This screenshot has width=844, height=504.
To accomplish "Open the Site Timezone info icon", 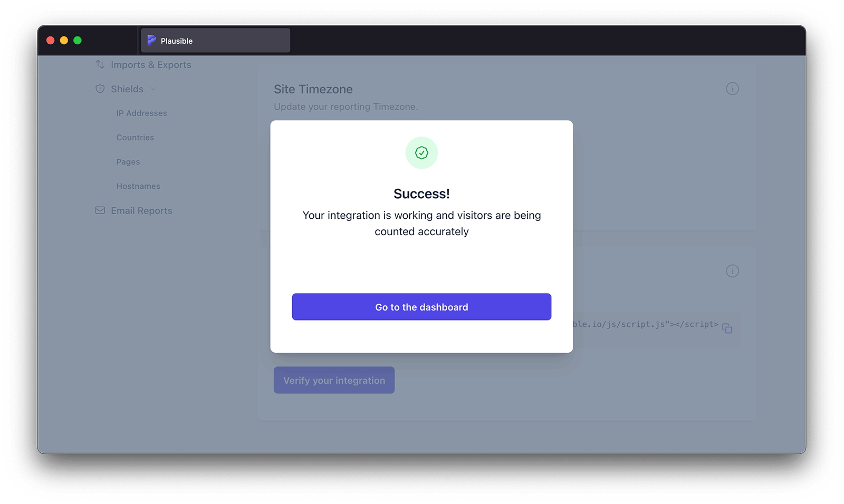I will click(732, 89).
